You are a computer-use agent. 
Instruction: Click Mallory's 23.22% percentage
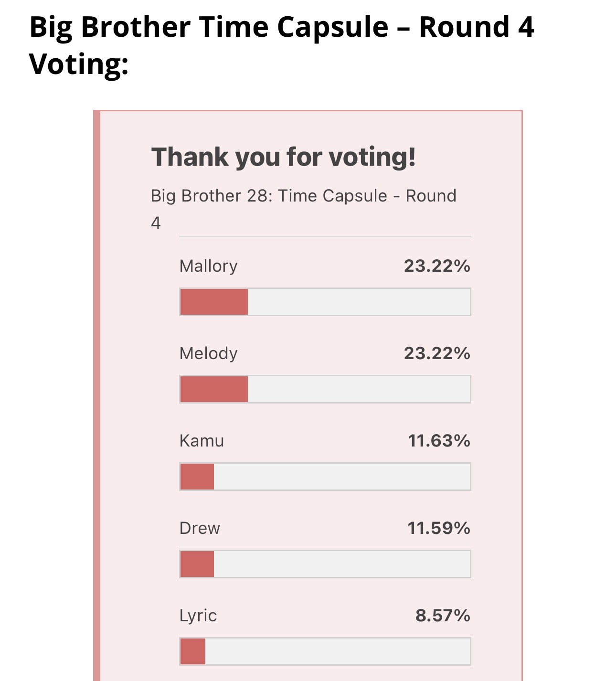[x=437, y=266]
